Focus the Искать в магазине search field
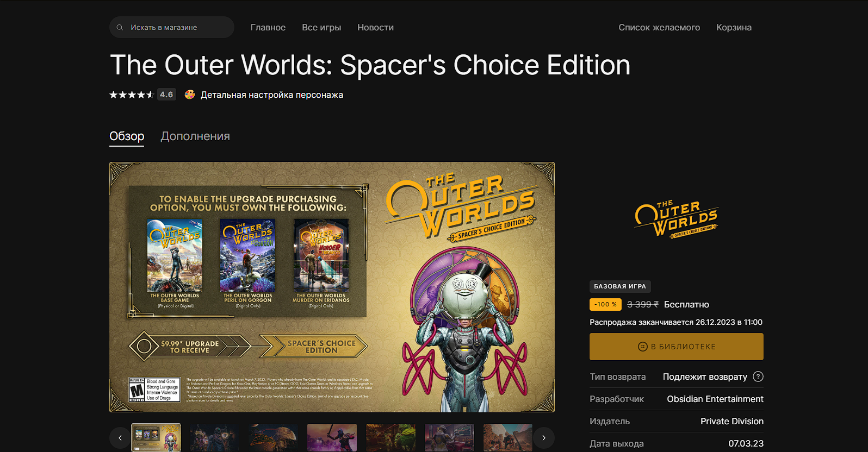Image resolution: width=868 pixels, height=452 pixels. (172, 27)
